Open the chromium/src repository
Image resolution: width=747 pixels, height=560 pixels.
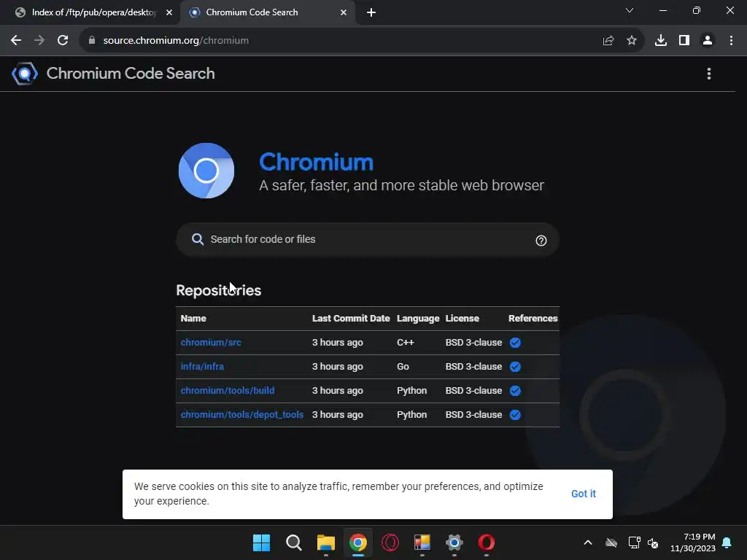[211, 343]
